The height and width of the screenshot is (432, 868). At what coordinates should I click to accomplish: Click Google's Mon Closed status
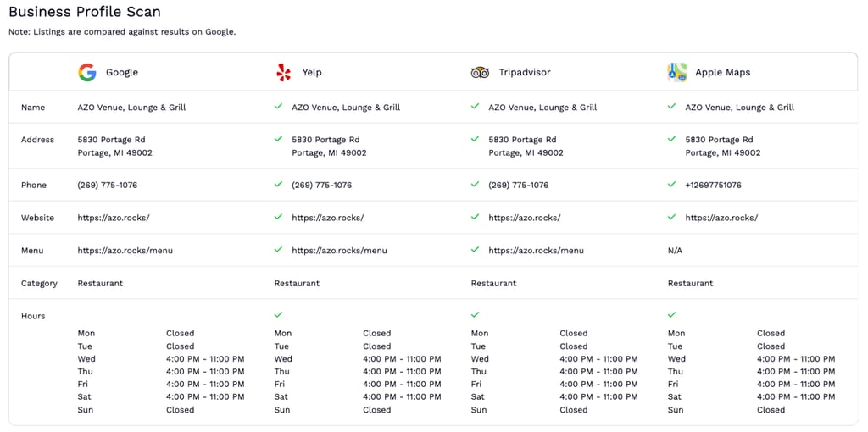[180, 334]
